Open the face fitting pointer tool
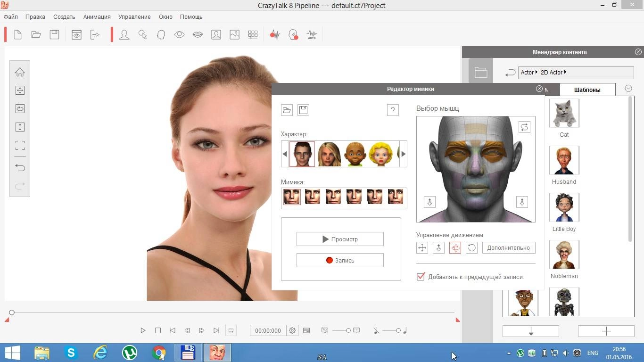Screen dimensions: 644x362 point(142,34)
